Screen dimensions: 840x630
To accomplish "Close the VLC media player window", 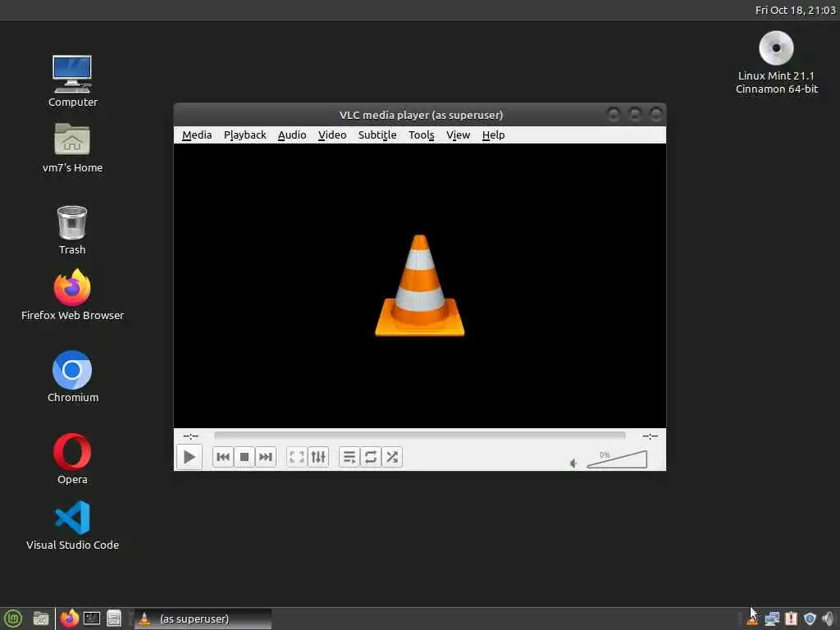I will click(x=655, y=114).
